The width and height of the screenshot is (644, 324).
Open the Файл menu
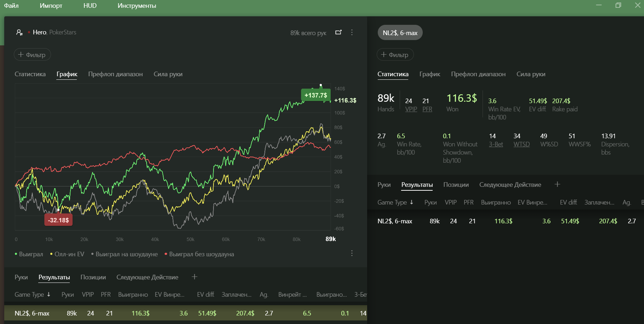click(x=11, y=6)
